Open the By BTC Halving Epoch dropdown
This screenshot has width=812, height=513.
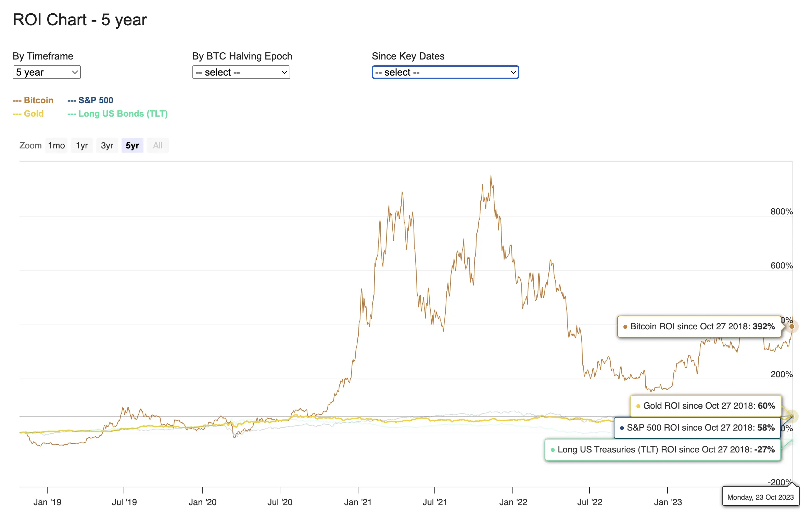tap(241, 72)
